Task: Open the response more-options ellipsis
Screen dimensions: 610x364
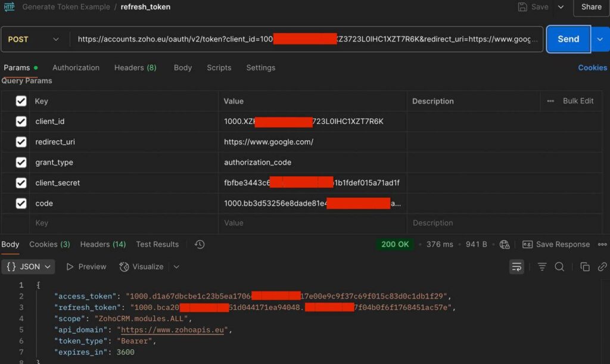Action: click(602, 244)
